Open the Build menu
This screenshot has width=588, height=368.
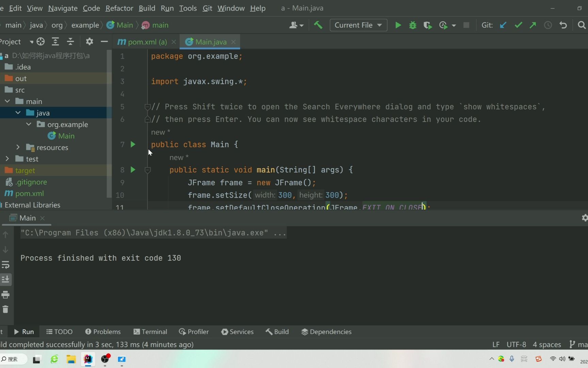pyautogui.click(x=147, y=8)
